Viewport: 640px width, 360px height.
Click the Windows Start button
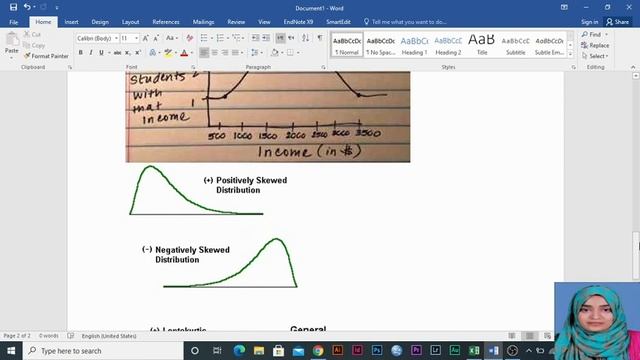tap(11, 351)
